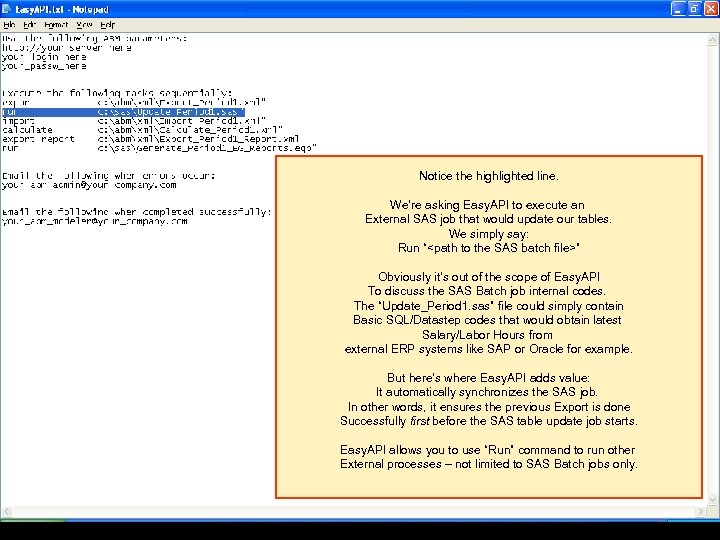Click the 'completed successfully' line
720x540 pixels.
click(136, 212)
